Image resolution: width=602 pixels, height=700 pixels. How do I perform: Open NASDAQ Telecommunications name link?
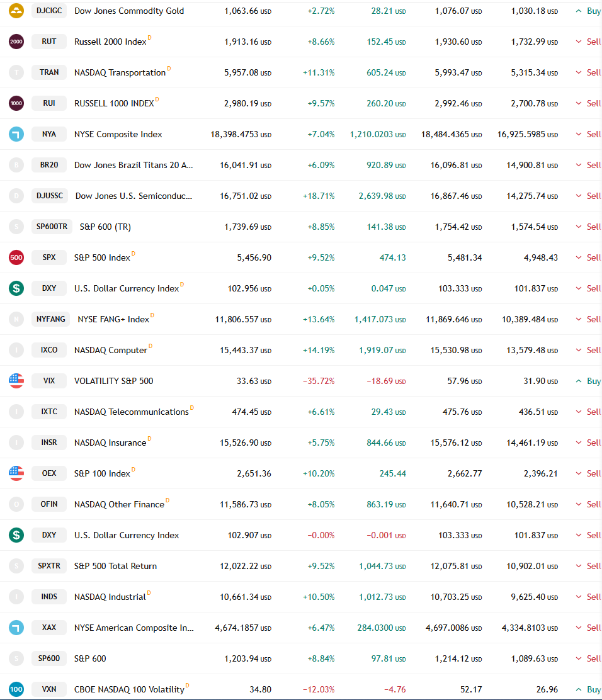(x=132, y=411)
